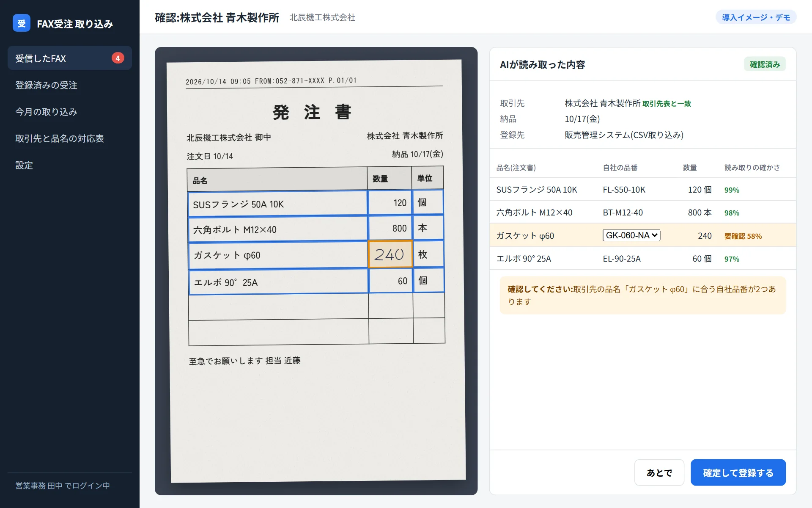Click the 要確認 58% confidence label
The image size is (812, 508).
pyautogui.click(x=743, y=236)
